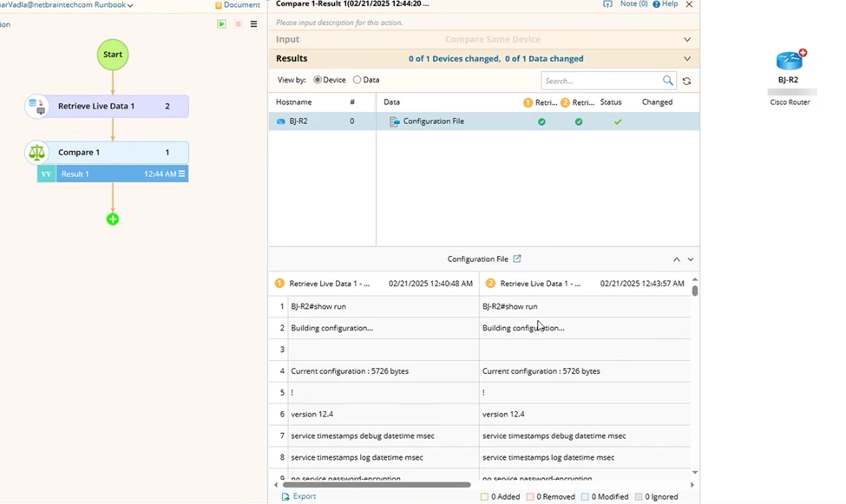Screen dimensions: 846x504
Task: Select the BJ-R2 hostname row
Action: coord(322,121)
